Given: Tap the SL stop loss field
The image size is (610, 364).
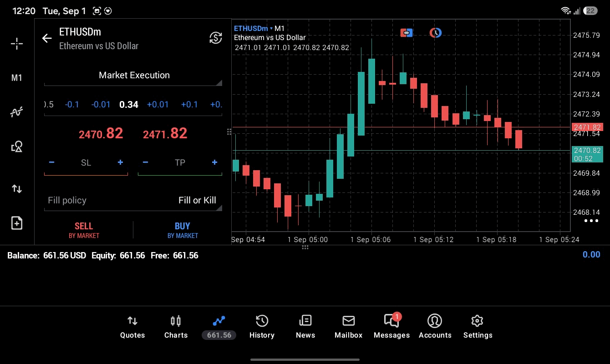Looking at the screenshot, I should 86,163.
